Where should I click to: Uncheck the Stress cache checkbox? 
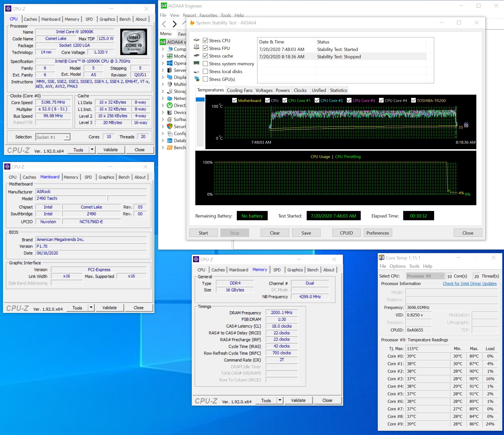coord(205,56)
